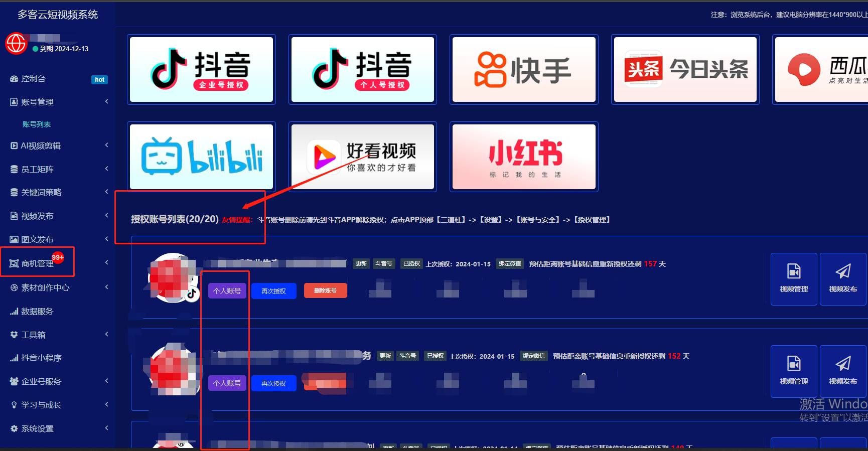Click 个人账号 on the 157天 account row
This screenshot has width=868, height=451.
pos(227,290)
